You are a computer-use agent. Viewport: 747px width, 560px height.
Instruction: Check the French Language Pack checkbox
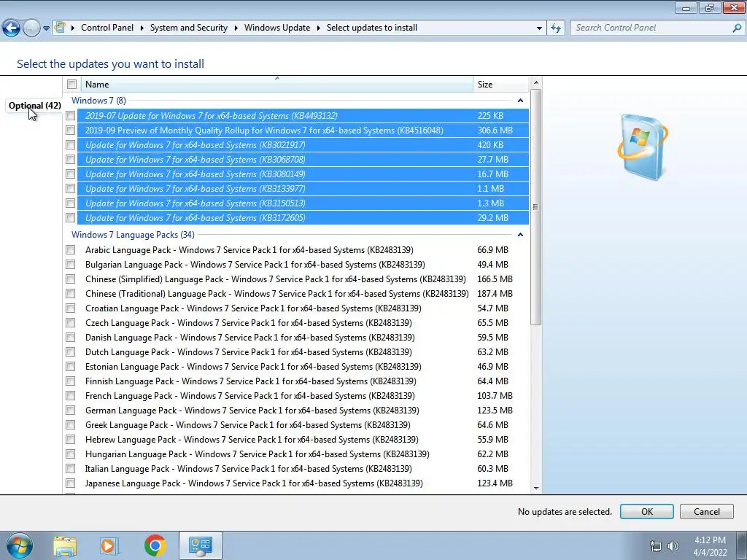tap(71, 396)
